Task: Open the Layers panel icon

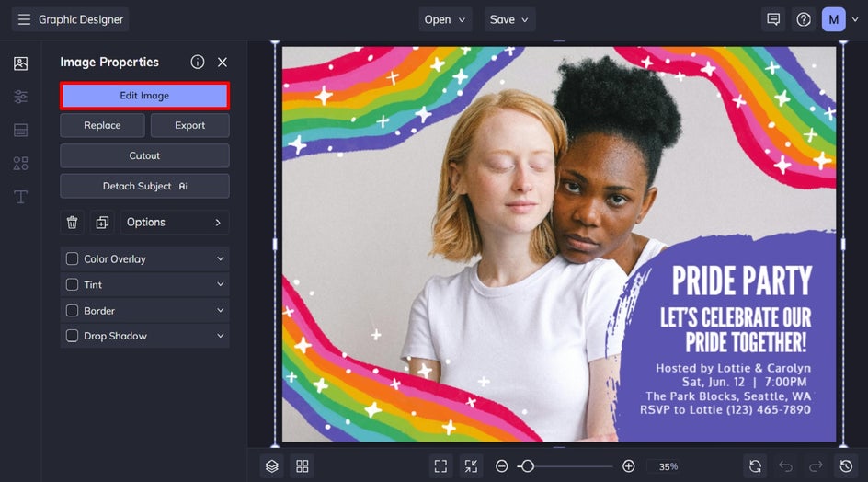Action: pos(272,466)
